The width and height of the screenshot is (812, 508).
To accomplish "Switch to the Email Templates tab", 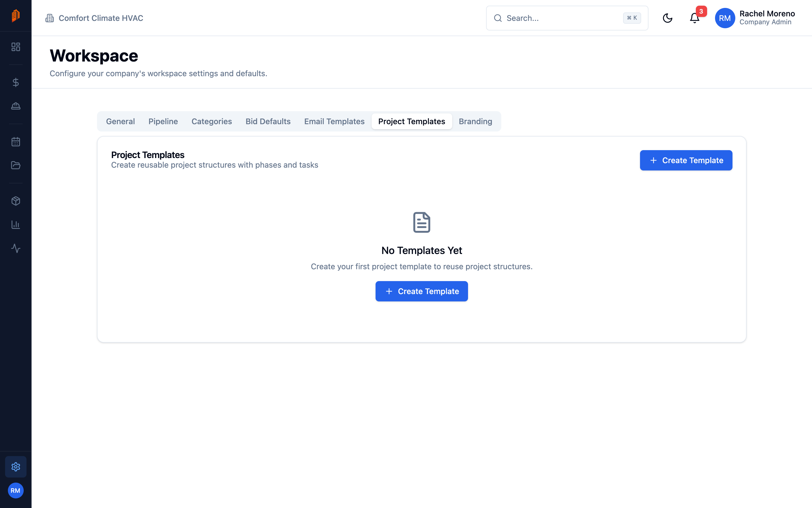I will tap(335, 121).
